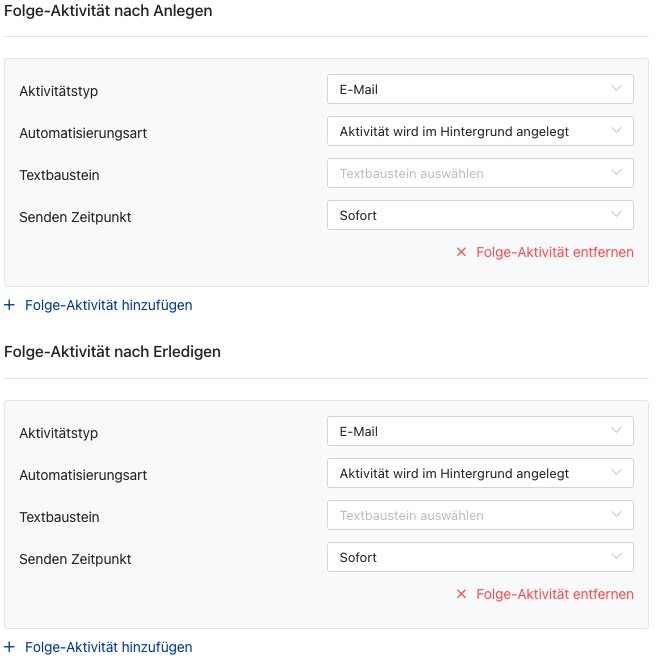Click the X icon in the Erledigen section
Screen dimensions: 657x662
pos(461,594)
